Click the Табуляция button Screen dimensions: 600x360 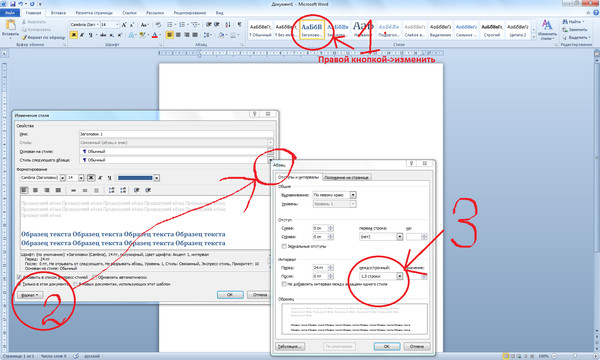pos(290,346)
